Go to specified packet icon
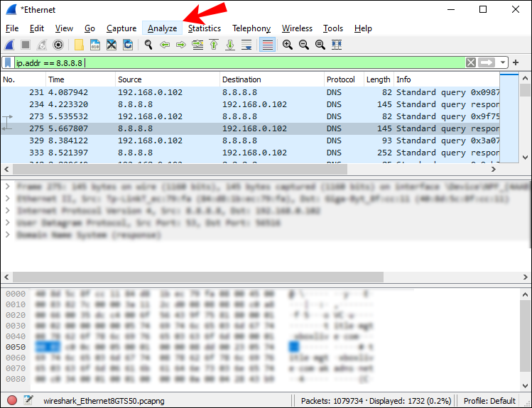The height and width of the screenshot is (408, 532). click(x=197, y=45)
